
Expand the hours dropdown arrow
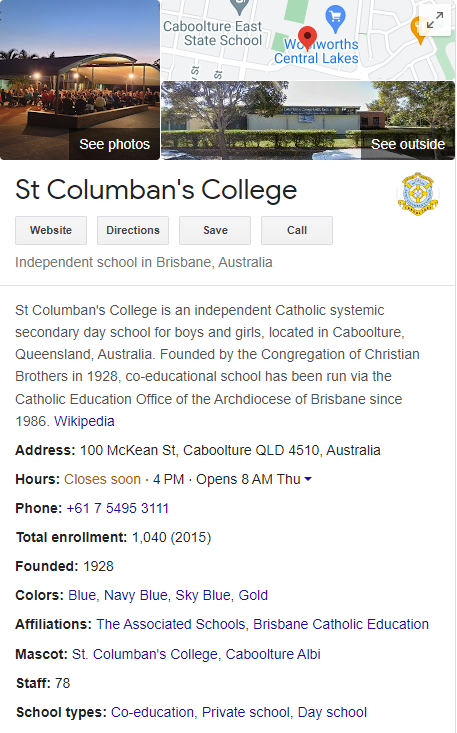click(308, 479)
